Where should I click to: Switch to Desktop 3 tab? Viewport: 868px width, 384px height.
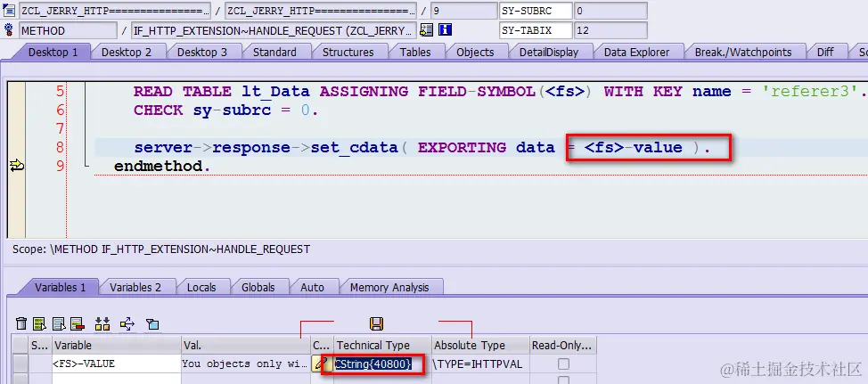point(202,52)
